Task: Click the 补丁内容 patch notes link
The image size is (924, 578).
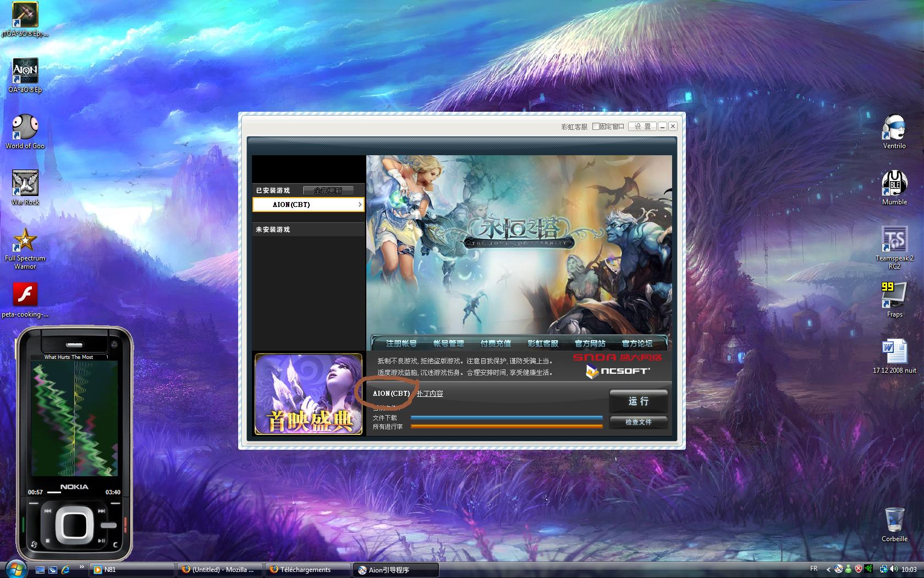Action: pyautogui.click(x=430, y=394)
